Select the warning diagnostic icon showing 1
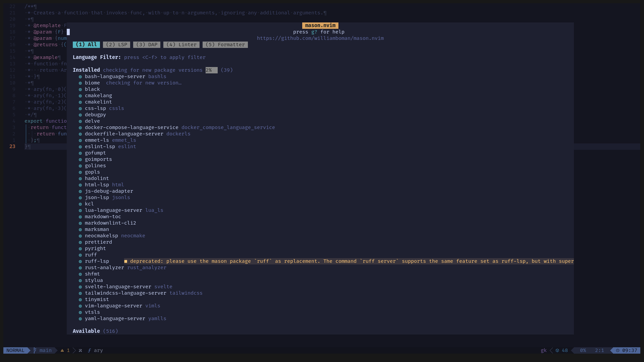The image size is (644, 362). [x=62, y=350]
